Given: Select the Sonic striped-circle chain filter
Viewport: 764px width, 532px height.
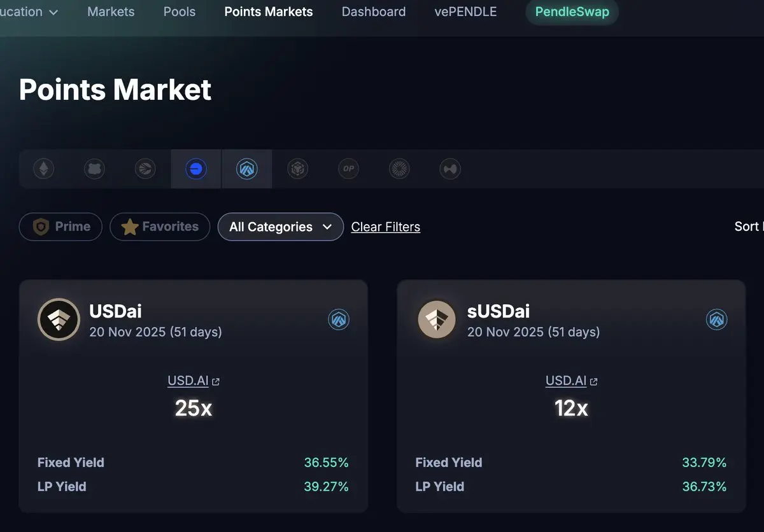Looking at the screenshot, I should tap(145, 169).
